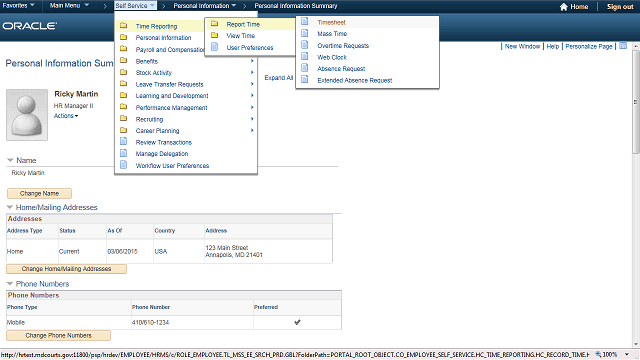Click the Expand All link
Viewport: 640px width, 360px height.
(278, 78)
